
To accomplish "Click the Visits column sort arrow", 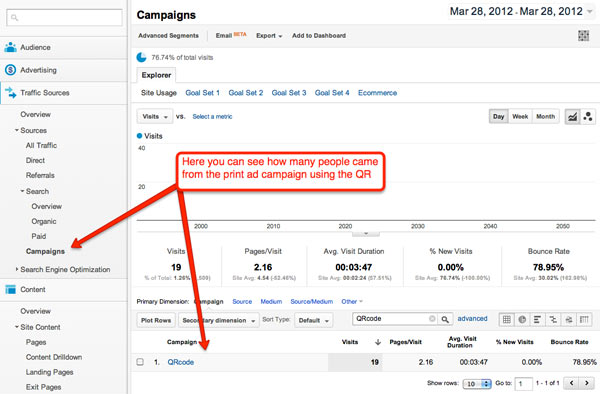I will [378, 342].
